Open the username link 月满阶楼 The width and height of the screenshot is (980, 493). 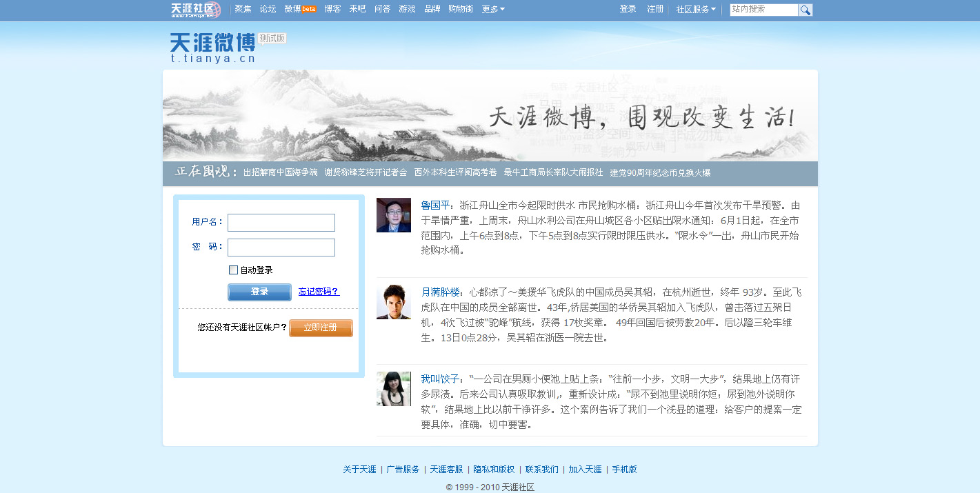pyautogui.click(x=439, y=292)
